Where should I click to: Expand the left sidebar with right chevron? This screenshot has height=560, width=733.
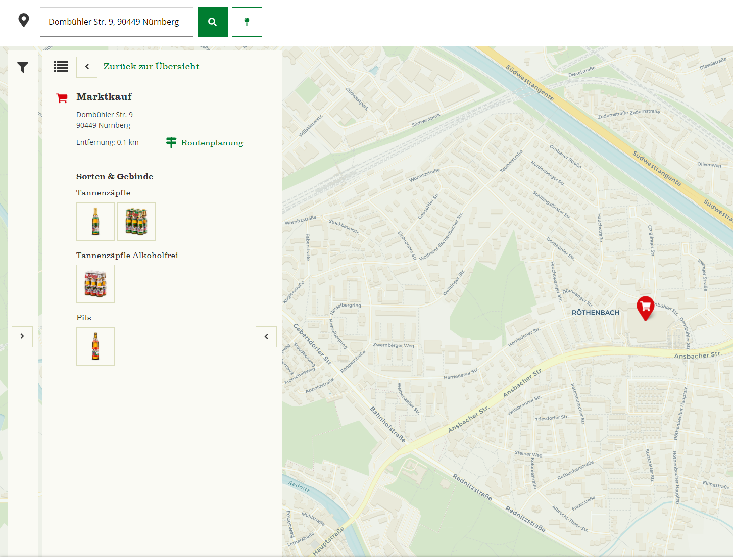pyautogui.click(x=22, y=336)
